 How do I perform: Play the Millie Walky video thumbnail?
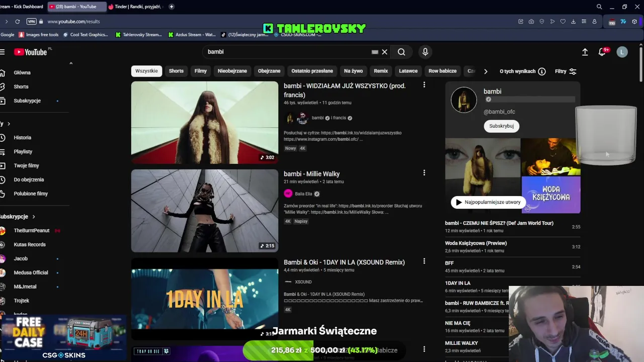pyautogui.click(x=204, y=211)
